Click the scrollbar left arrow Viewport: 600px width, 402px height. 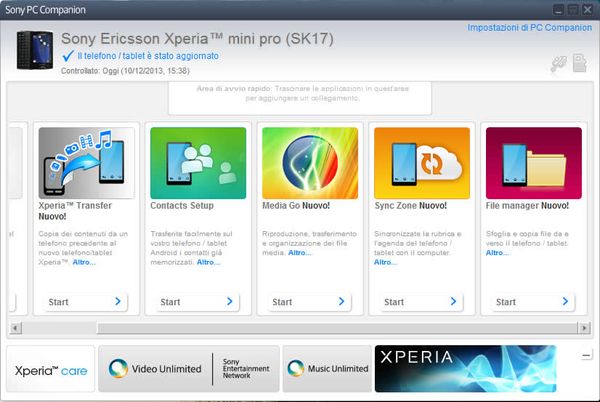[x=16, y=328]
